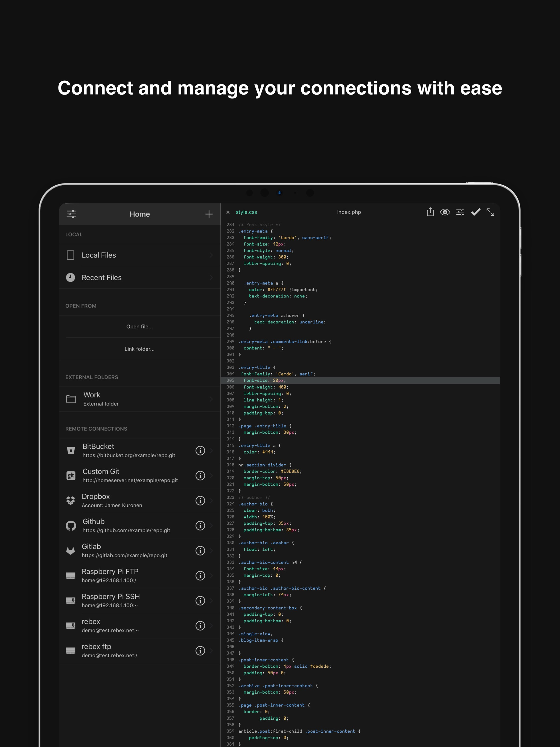Open the Github repository connection

126,526
